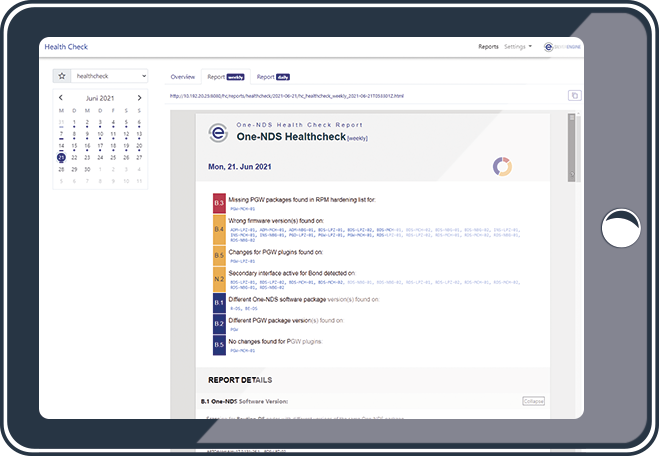Viewport: 660px width, 456px height.
Task: Click the Health Check title link
Action: click(66, 47)
